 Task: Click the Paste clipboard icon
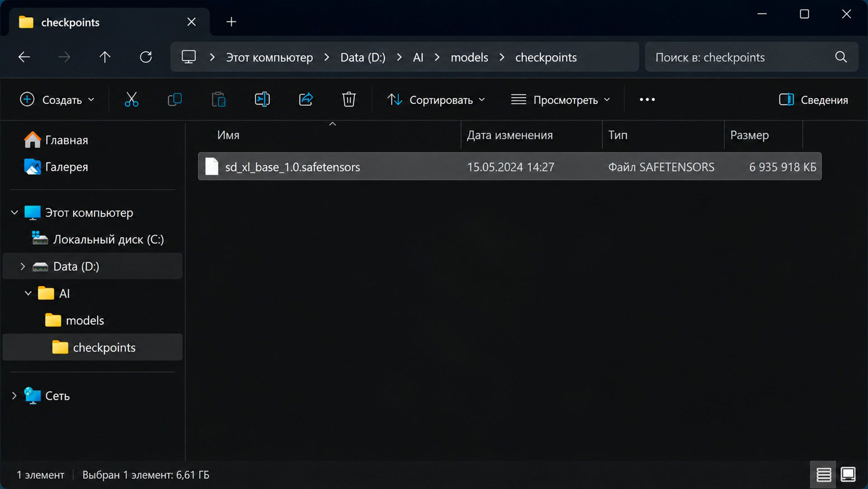(218, 100)
